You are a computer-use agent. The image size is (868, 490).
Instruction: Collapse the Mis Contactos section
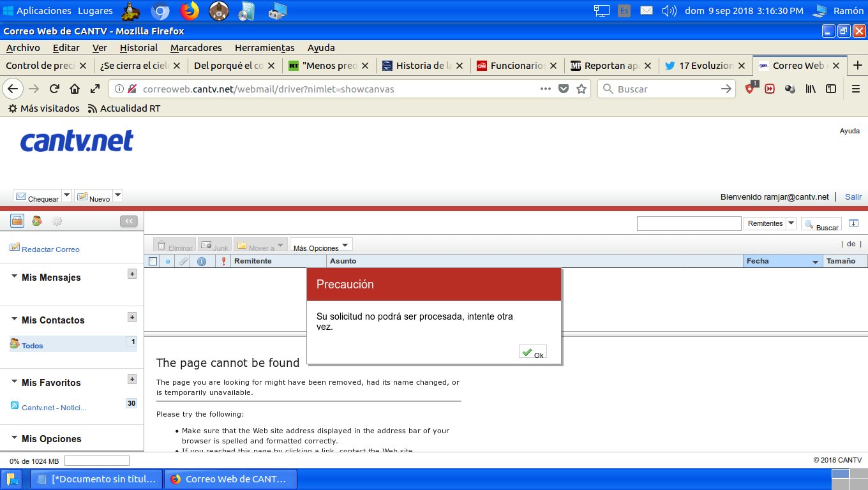[x=15, y=319]
